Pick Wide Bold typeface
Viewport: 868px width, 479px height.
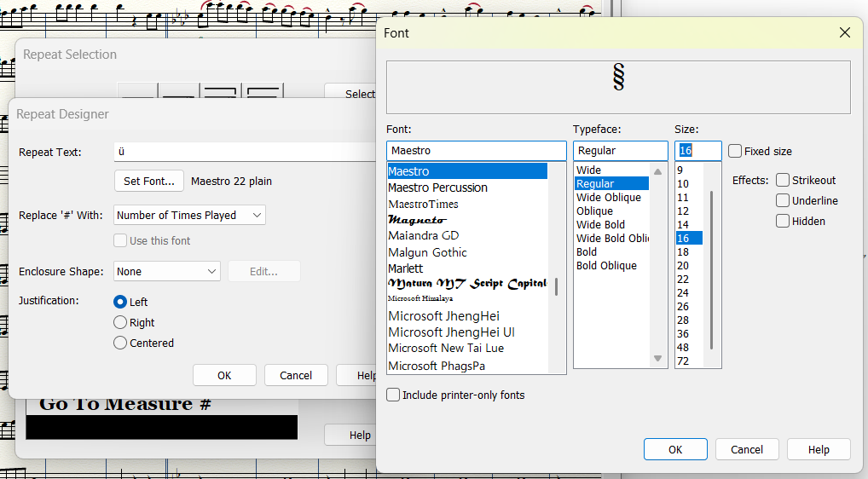tap(600, 224)
